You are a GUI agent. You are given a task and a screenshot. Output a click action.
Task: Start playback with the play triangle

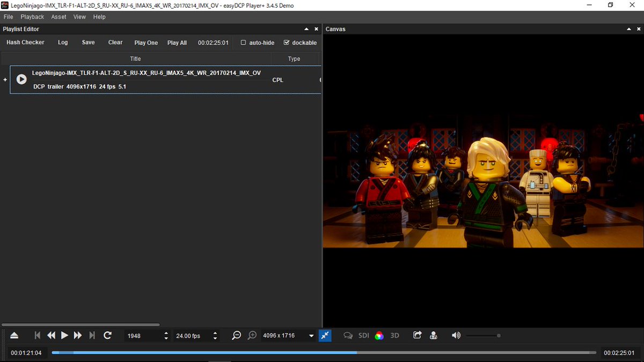point(64,336)
